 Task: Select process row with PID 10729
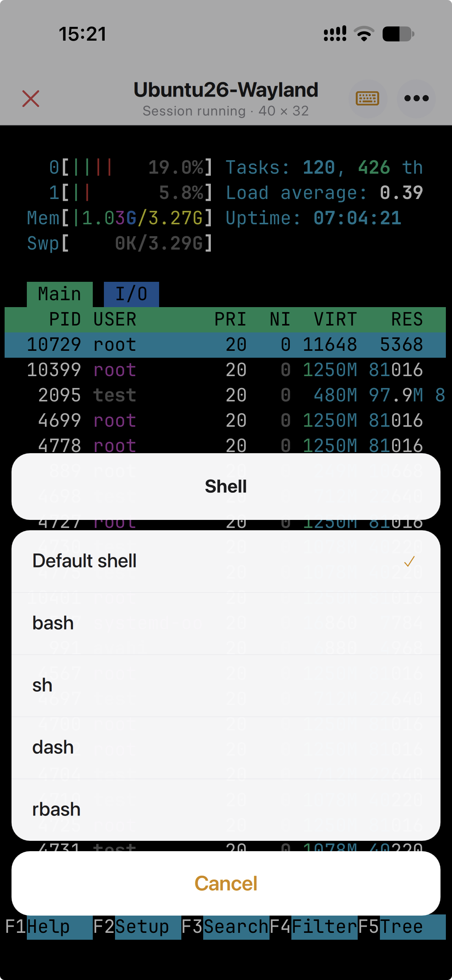pyautogui.click(x=225, y=345)
